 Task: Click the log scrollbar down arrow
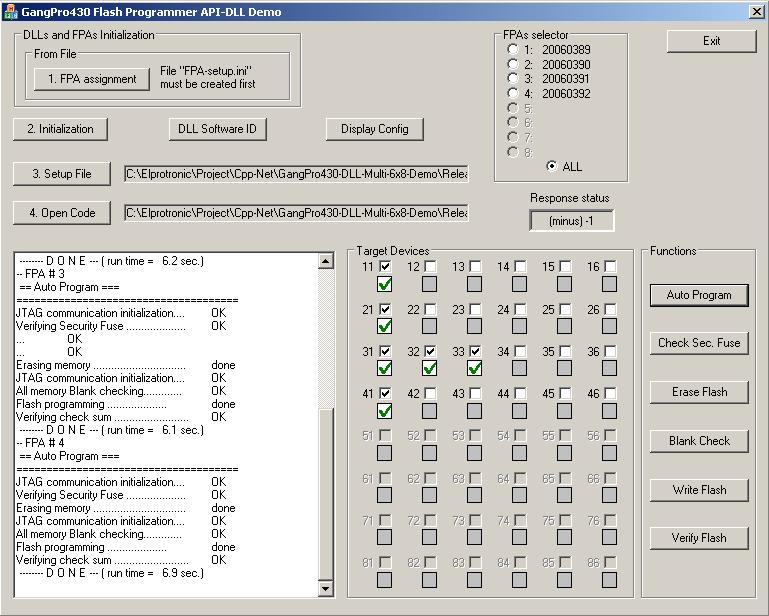(326, 588)
